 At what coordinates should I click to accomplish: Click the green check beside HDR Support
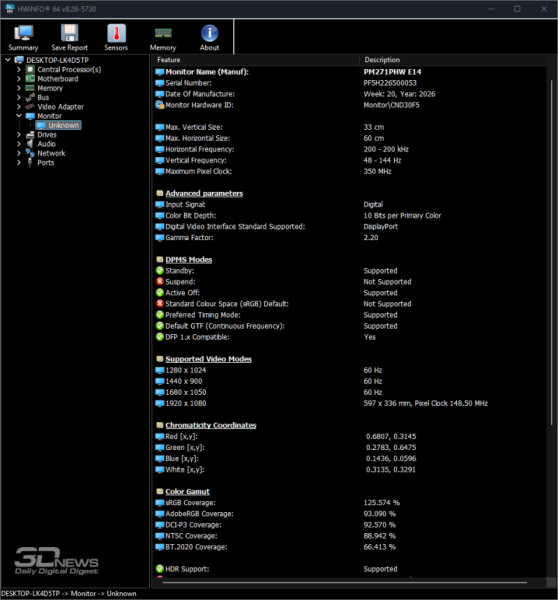tap(160, 569)
